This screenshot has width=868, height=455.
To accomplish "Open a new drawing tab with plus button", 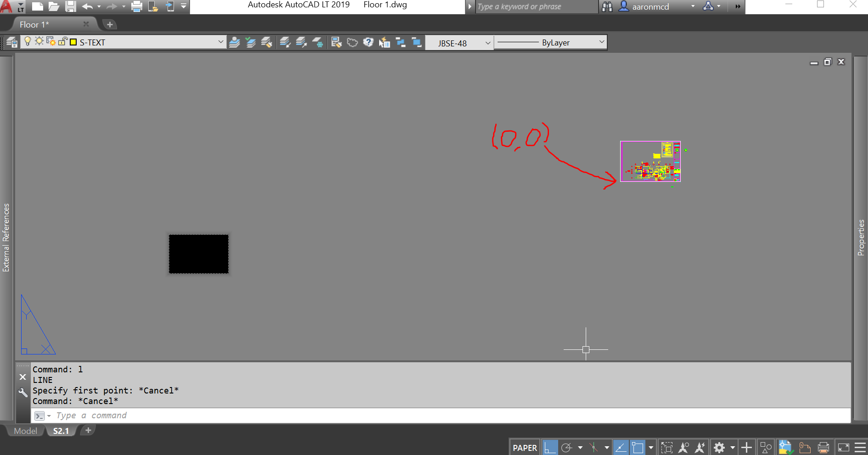I will [x=110, y=24].
